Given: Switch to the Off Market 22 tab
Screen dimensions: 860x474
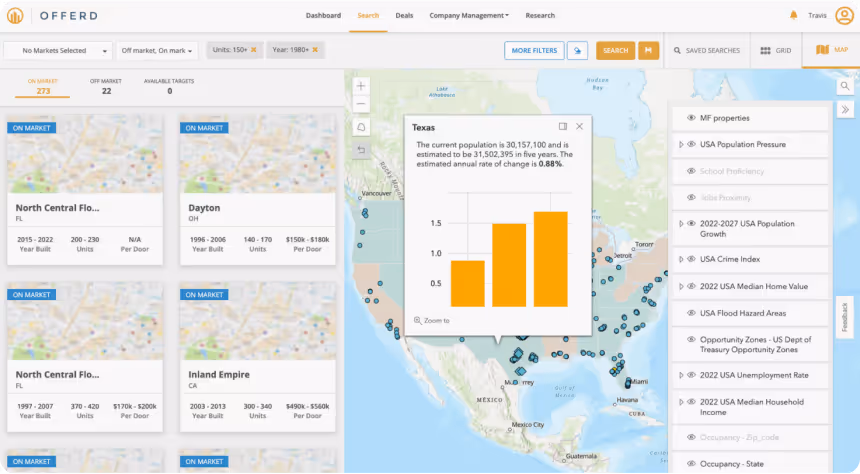Looking at the screenshot, I should click(106, 87).
